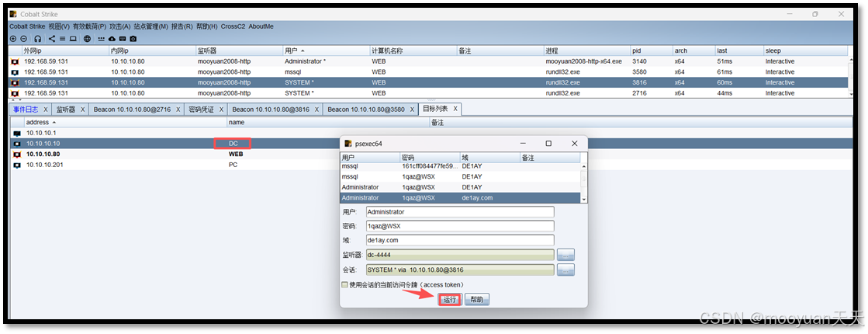Image resolution: width=868 pixels, height=334 pixels.
Task: Click beacon icon of pid 2716 row
Action: (x=15, y=93)
